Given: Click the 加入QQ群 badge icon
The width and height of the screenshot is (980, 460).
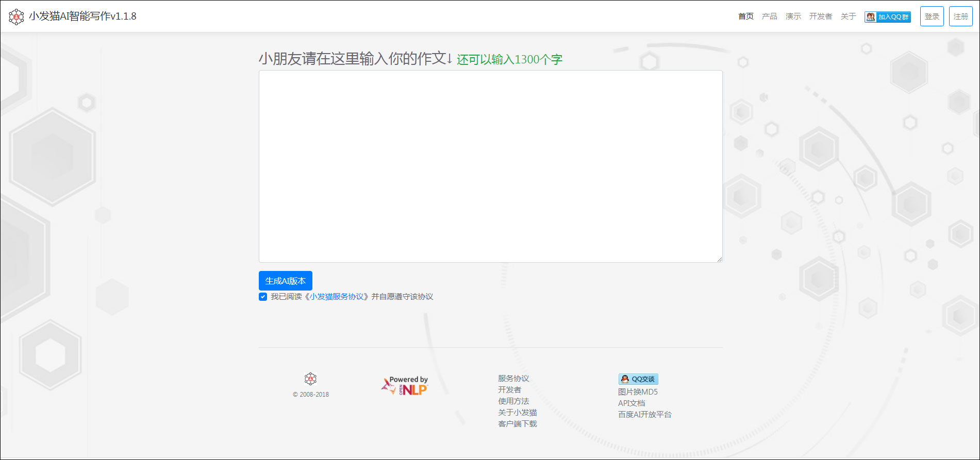Looking at the screenshot, I should click(x=887, y=17).
